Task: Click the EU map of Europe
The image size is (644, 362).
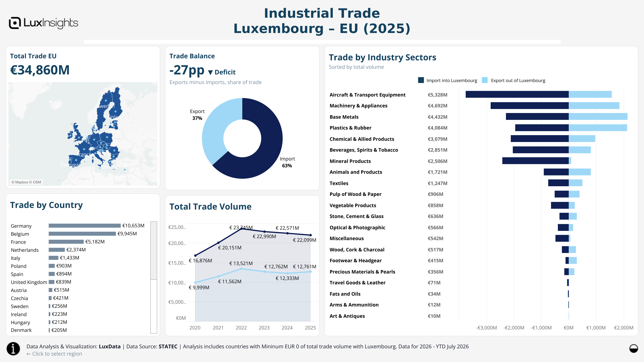Action: pos(83,134)
